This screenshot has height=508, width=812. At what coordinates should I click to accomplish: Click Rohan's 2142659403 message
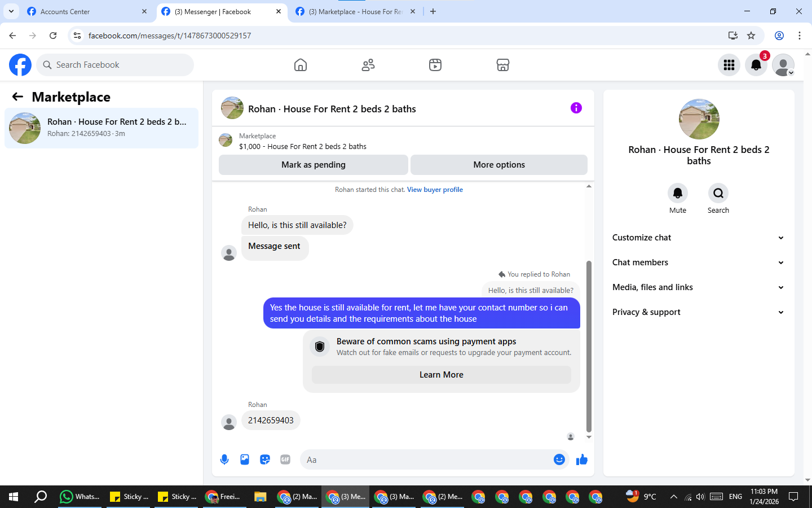[271, 421]
